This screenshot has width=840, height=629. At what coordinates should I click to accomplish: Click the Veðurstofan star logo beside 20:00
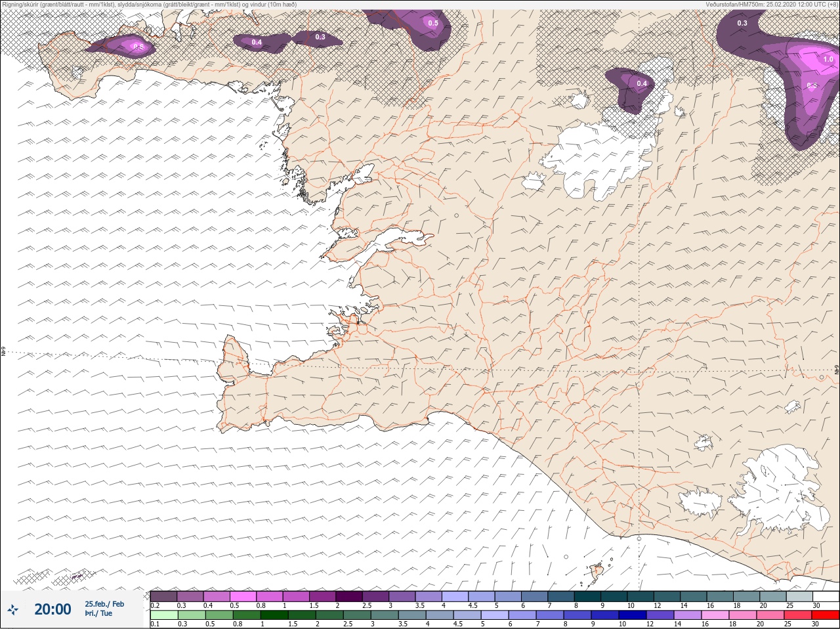tap(12, 609)
